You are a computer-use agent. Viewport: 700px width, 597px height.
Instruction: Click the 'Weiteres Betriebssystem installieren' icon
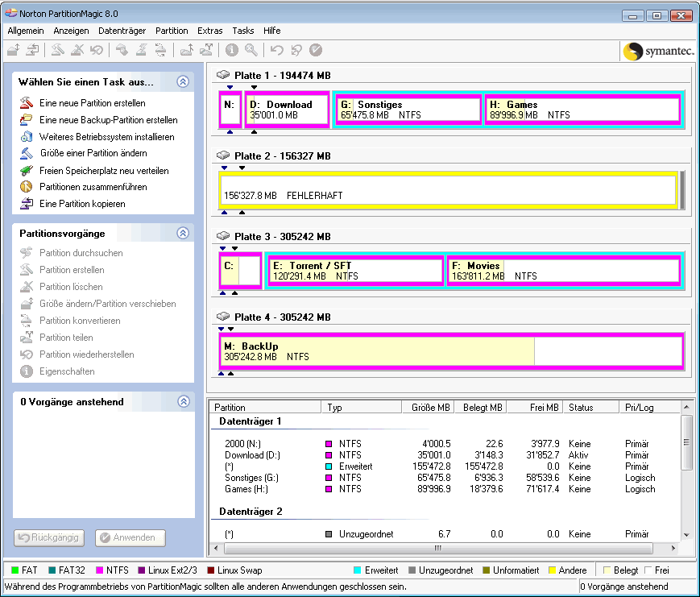(26, 137)
